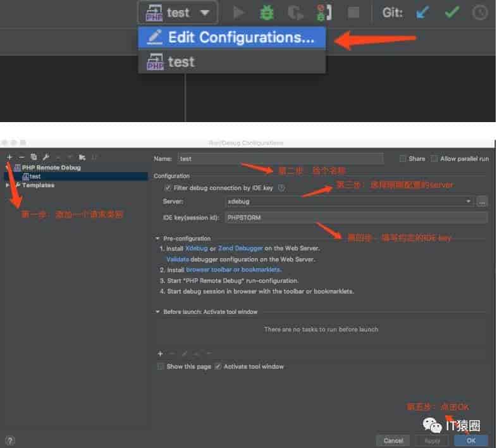
Task: Click the Run play icon in toolbar
Action: click(238, 12)
